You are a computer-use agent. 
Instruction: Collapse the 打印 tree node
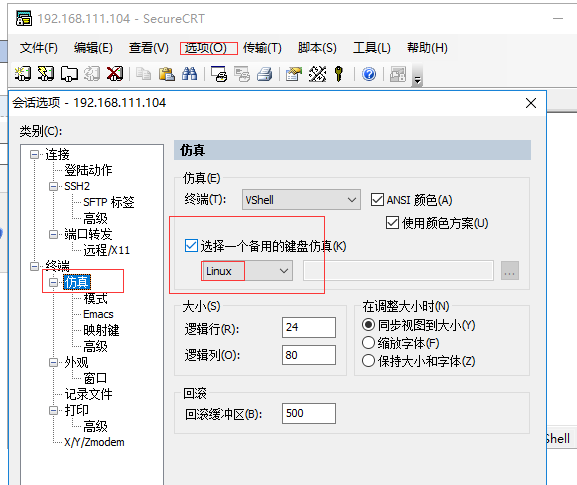click(53, 410)
